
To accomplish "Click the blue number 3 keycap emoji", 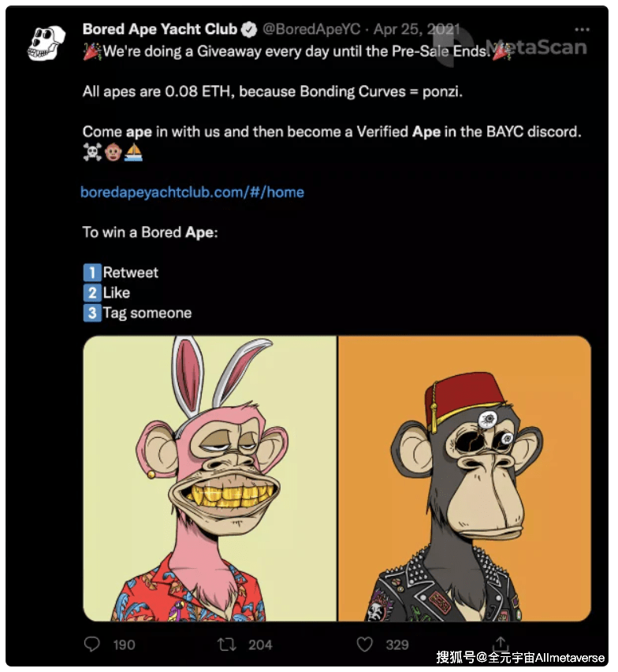I will pyautogui.click(x=92, y=313).
